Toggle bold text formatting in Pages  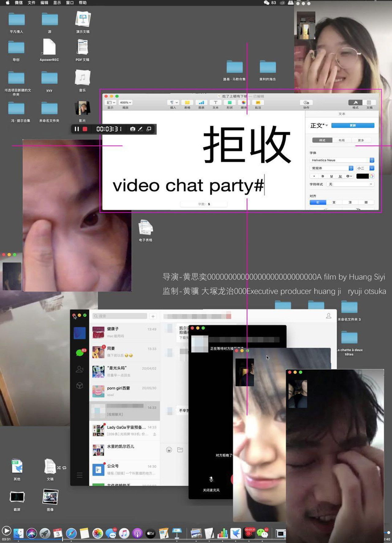click(322, 176)
